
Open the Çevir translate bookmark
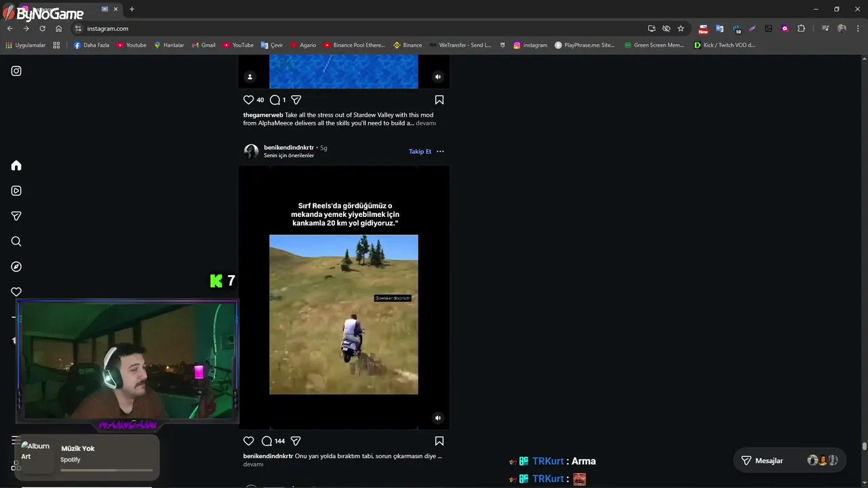(x=272, y=45)
